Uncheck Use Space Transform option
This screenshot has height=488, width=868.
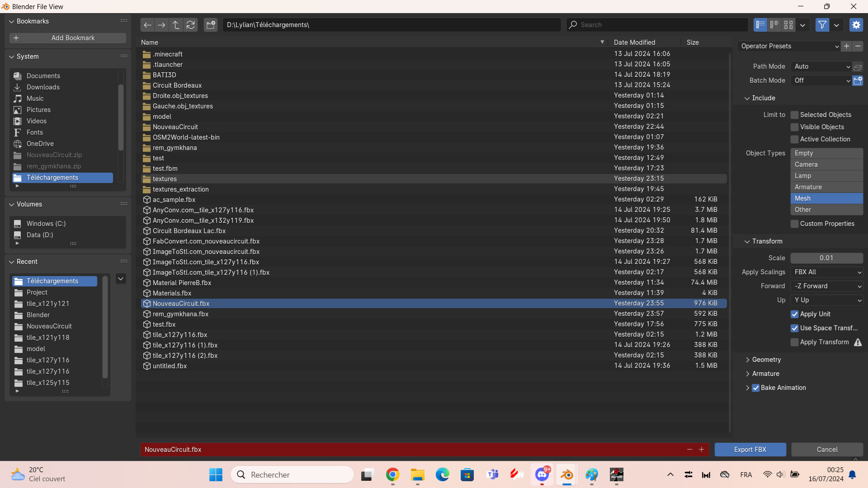(x=794, y=328)
